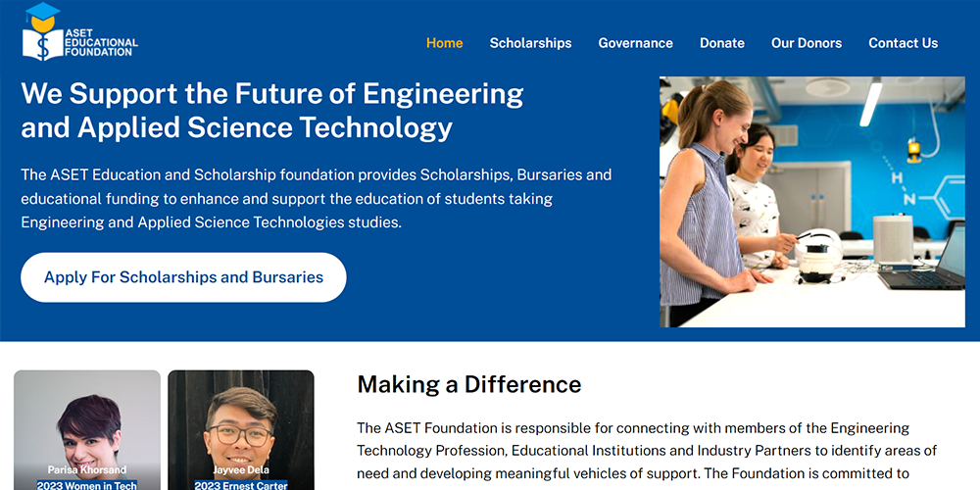Open the Scholarships menu item

click(x=530, y=43)
